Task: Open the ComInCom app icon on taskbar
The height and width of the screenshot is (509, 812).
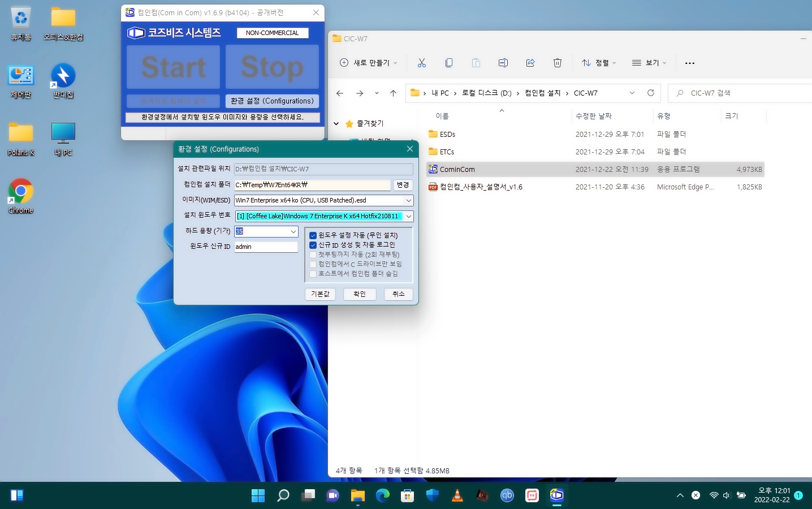Action: [x=557, y=495]
